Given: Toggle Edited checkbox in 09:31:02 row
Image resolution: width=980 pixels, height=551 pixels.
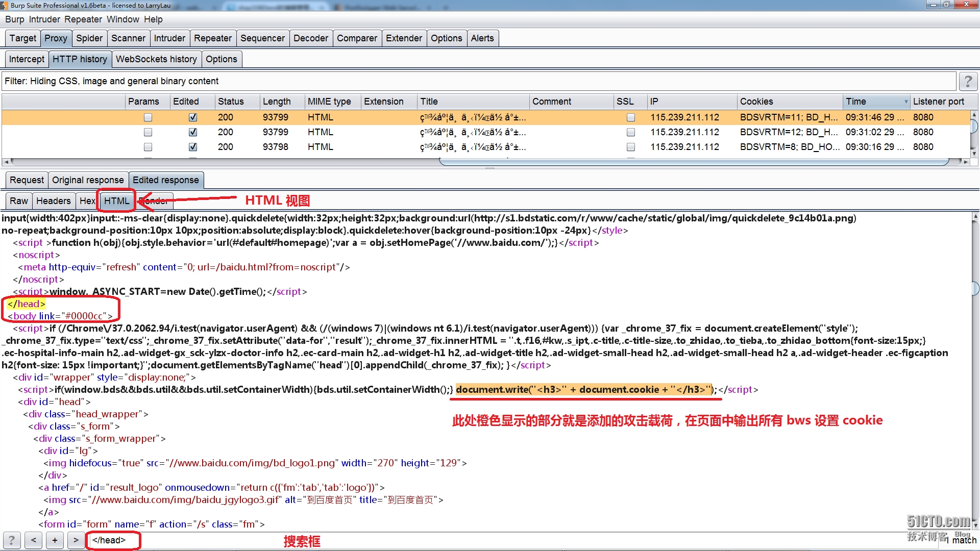Looking at the screenshot, I should pos(193,132).
